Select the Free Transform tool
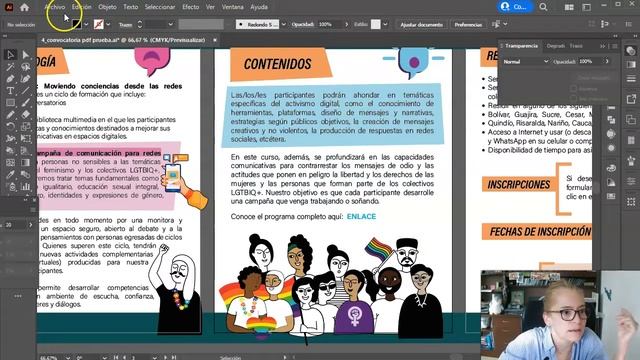 click(x=26, y=138)
